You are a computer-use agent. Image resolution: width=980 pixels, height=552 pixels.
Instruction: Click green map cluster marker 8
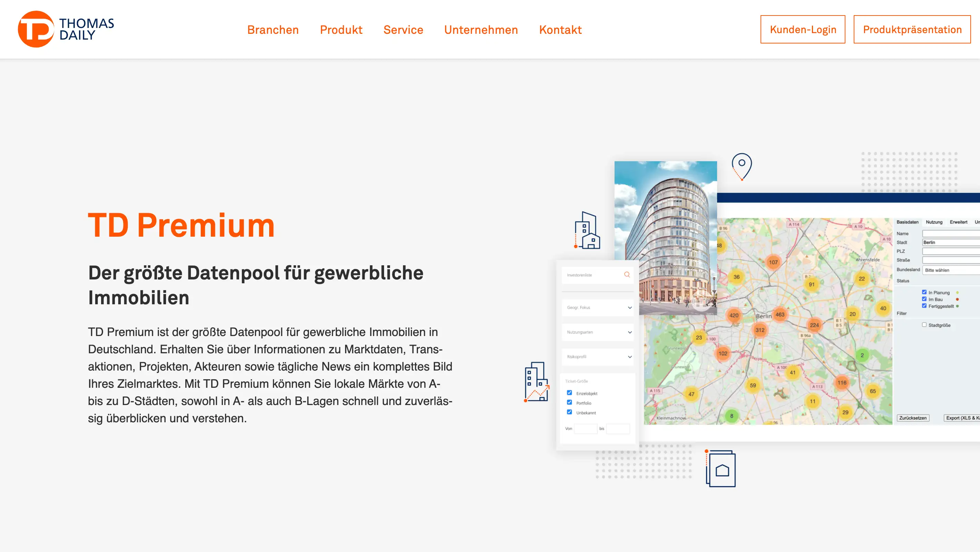(x=732, y=416)
